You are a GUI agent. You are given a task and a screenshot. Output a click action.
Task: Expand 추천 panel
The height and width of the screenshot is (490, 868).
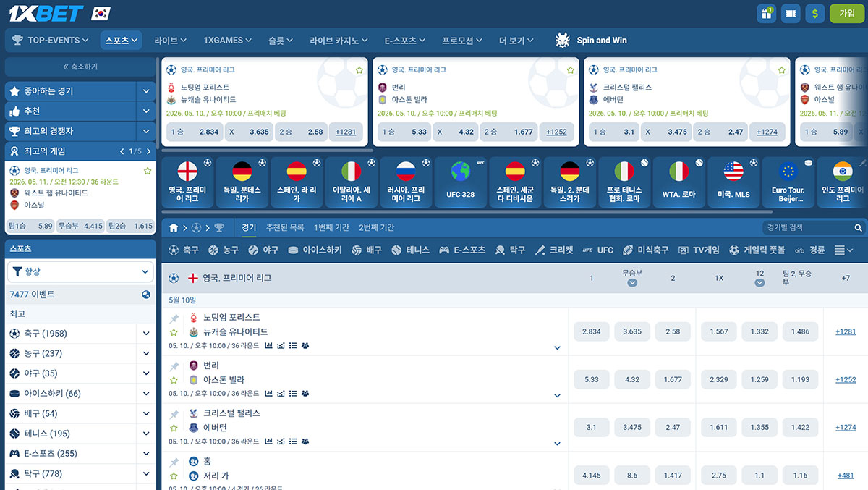(146, 111)
